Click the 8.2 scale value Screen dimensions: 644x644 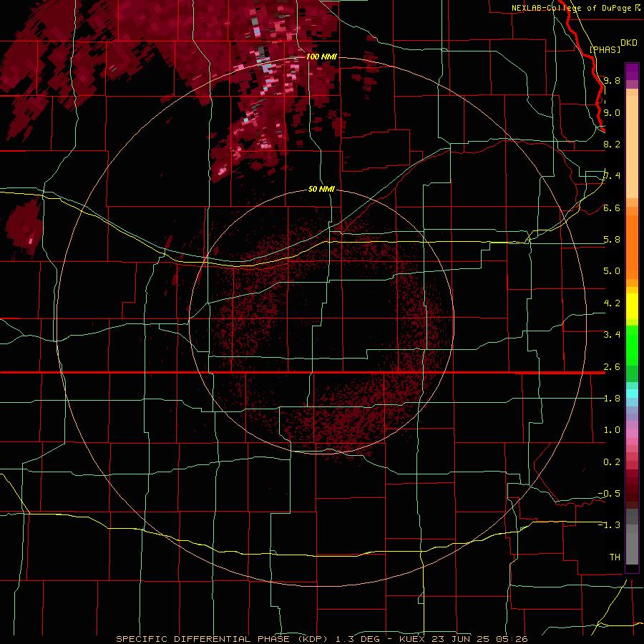[612, 144]
